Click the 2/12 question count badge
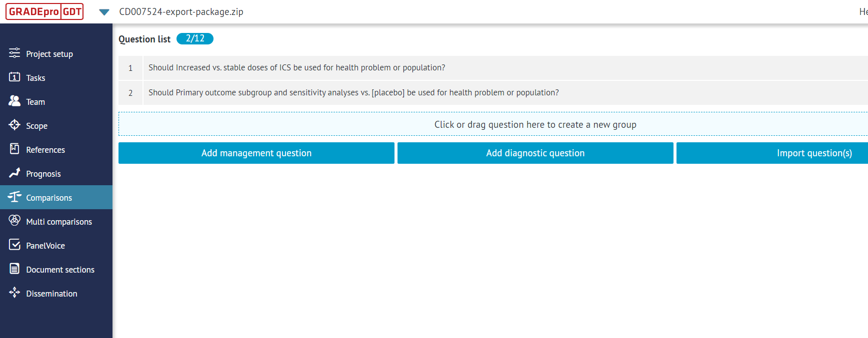The height and width of the screenshot is (338, 868). pos(195,38)
